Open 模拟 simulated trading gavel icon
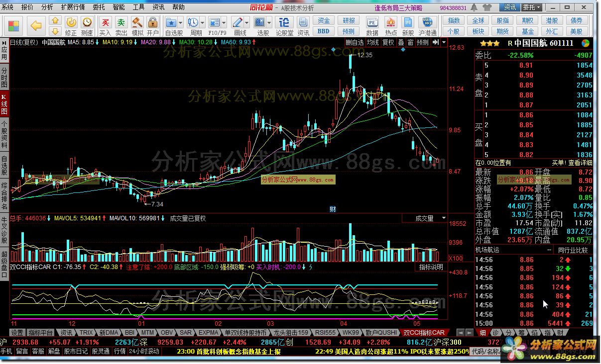 pyautogui.click(x=137, y=26)
